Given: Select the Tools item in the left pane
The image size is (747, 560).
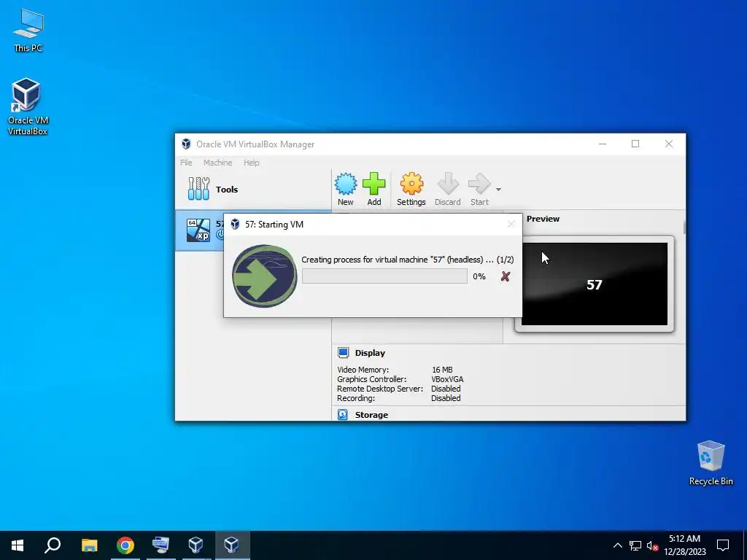Looking at the screenshot, I should [253, 189].
